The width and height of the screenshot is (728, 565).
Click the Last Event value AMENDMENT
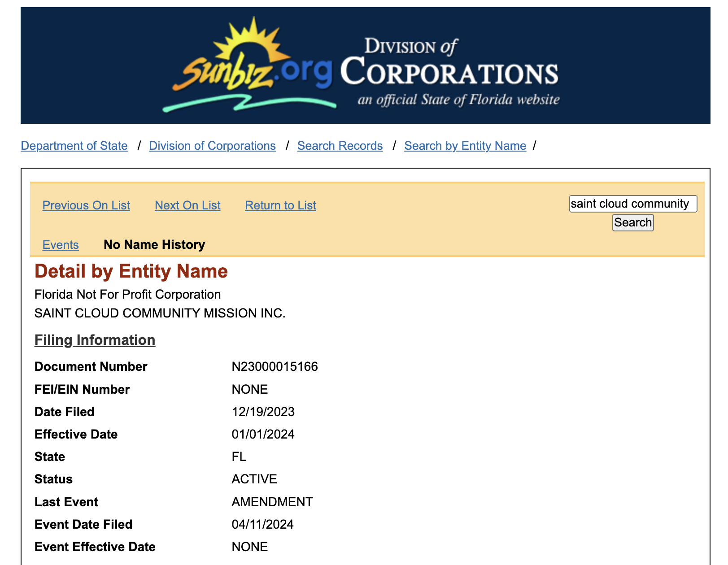point(272,502)
